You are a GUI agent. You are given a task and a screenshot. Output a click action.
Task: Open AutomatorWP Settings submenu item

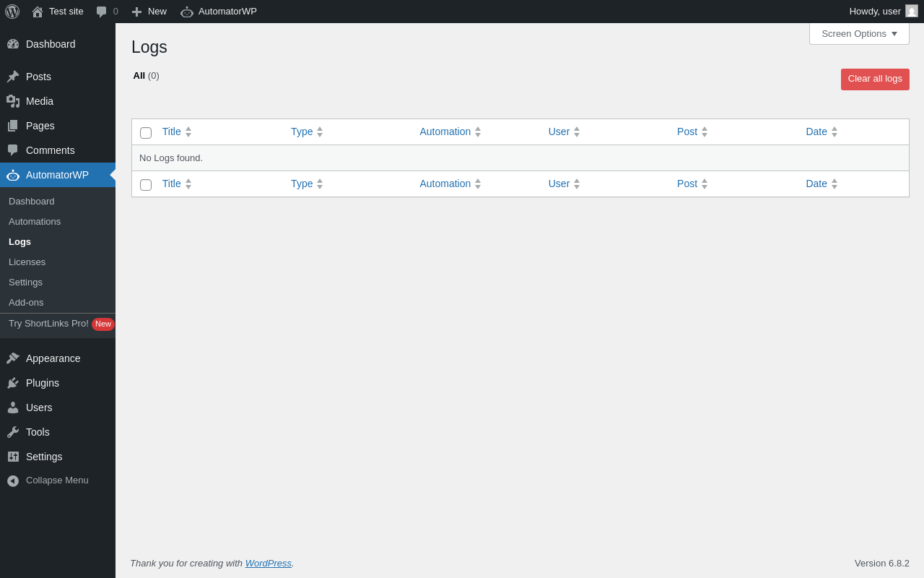pyautogui.click(x=25, y=282)
